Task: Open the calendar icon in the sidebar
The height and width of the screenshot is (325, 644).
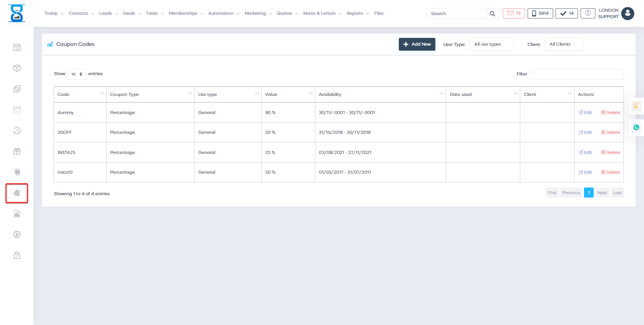Action: click(x=17, y=48)
